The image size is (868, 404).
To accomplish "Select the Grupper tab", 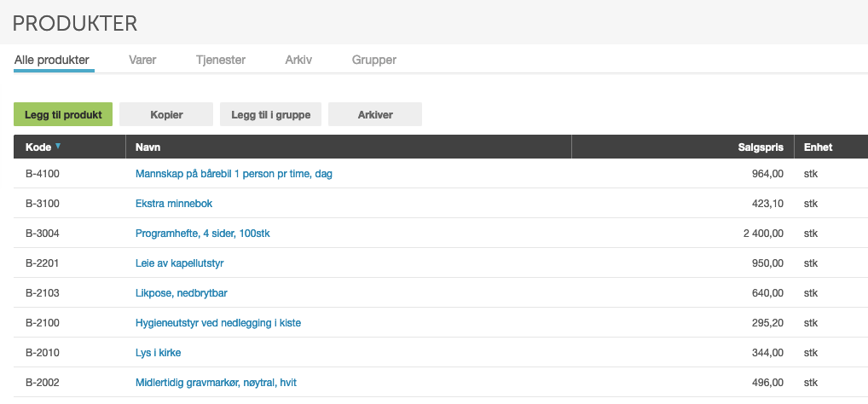I will [x=374, y=60].
